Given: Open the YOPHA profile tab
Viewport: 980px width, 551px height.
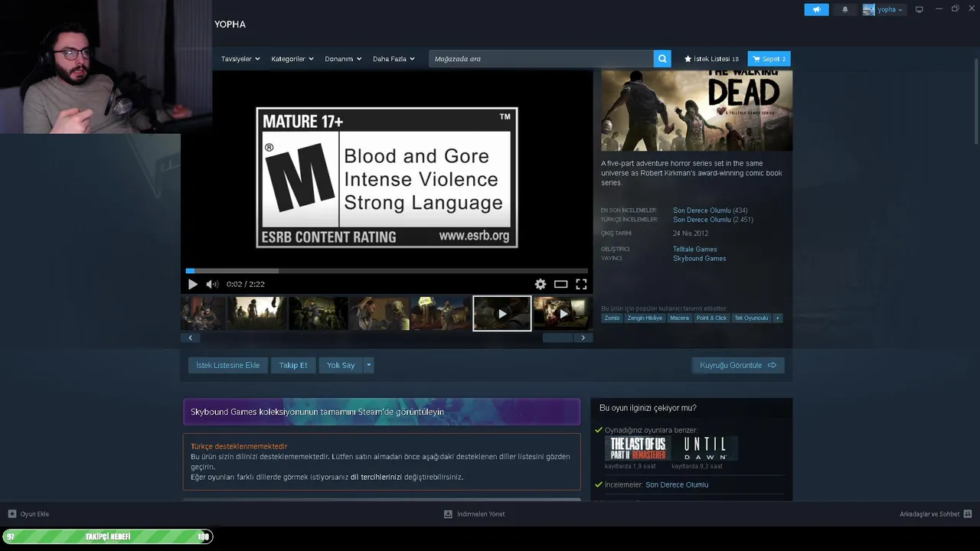Looking at the screenshot, I should (x=230, y=24).
